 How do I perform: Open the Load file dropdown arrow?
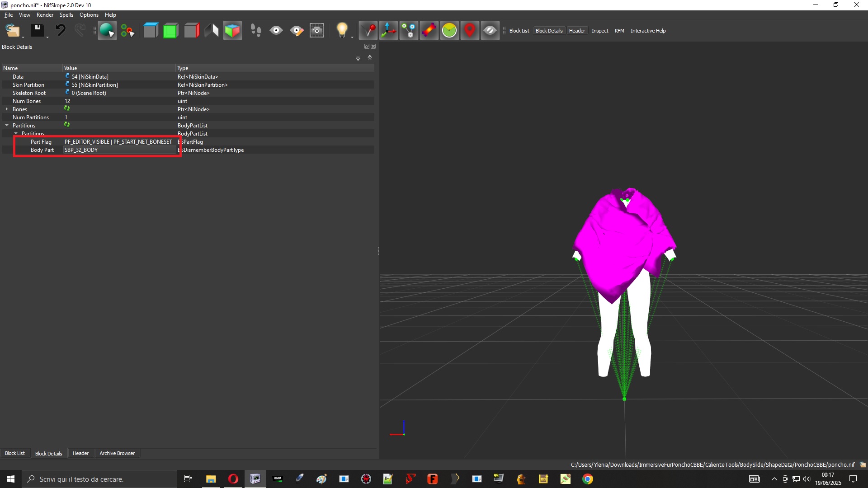23,37
